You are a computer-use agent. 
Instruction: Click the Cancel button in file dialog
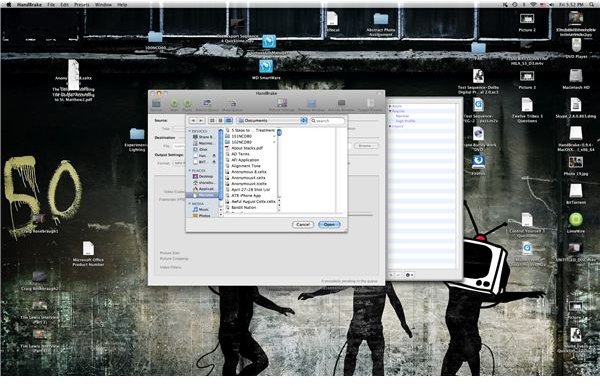click(x=303, y=225)
